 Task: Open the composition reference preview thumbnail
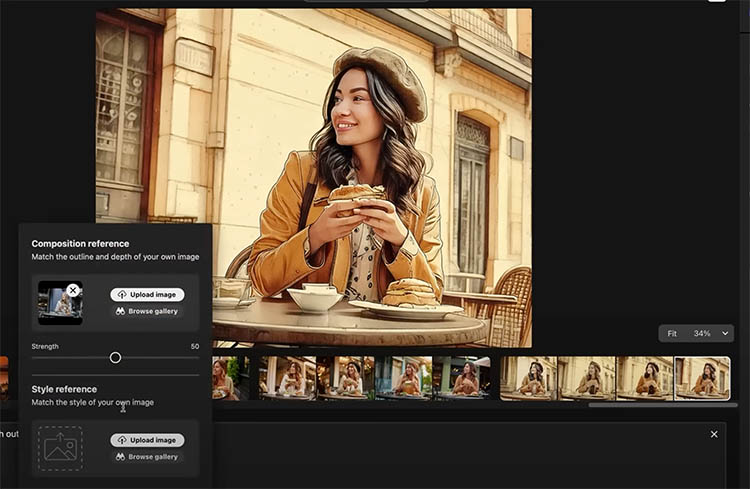click(58, 305)
